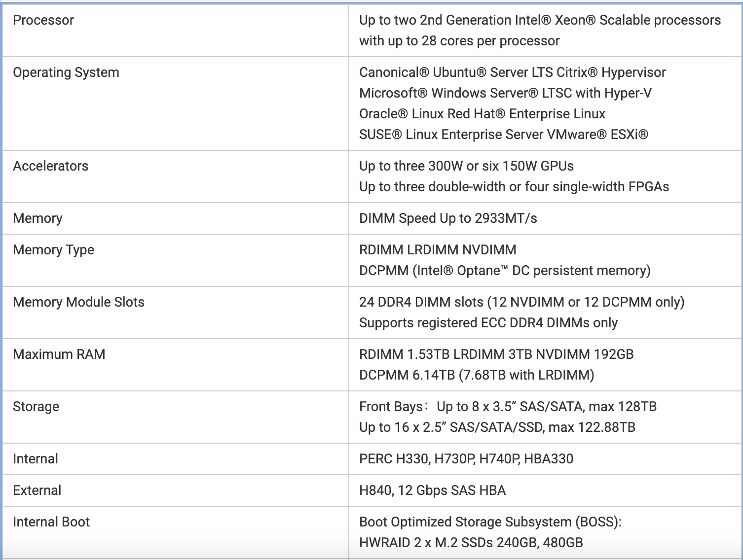The image size is (743, 560).
Task: Click the H840, 12 Gbps SAS HBA cell
Action: point(432,490)
